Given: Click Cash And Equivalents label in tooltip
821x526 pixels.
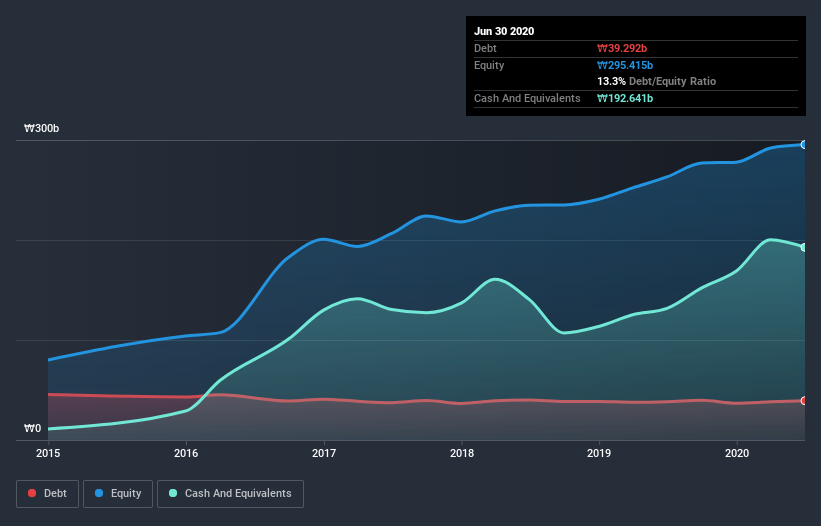Looking at the screenshot, I should click(x=527, y=98).
